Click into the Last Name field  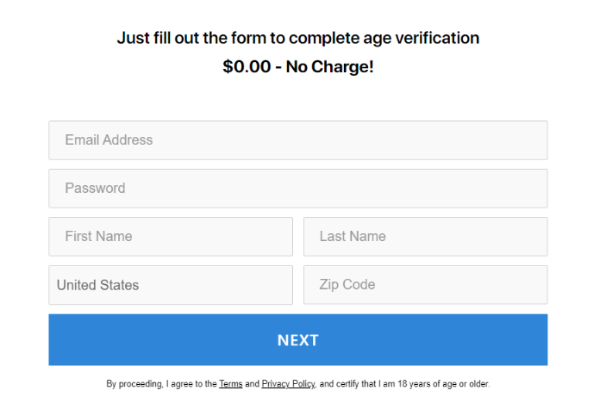coord(425,237)
